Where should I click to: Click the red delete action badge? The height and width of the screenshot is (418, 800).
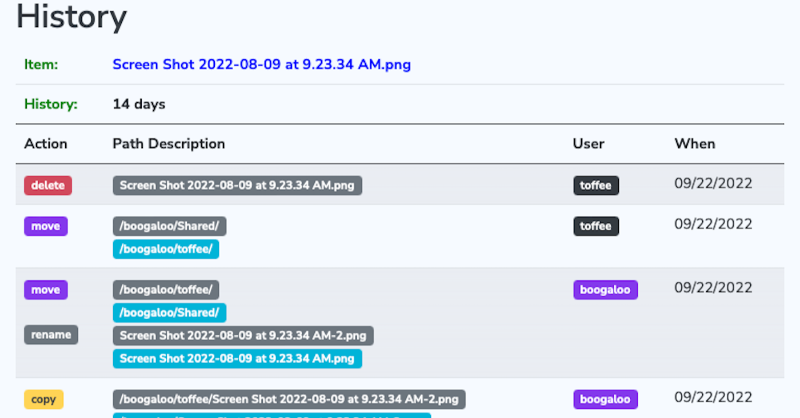(48, 185)
